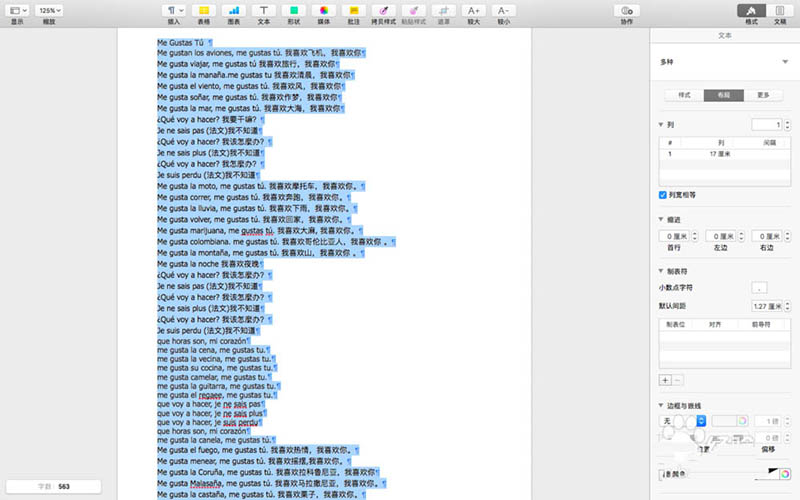Remove a tab stop with the minus button
This screenshot has width=800, height=500.
[x=678, y=380]
